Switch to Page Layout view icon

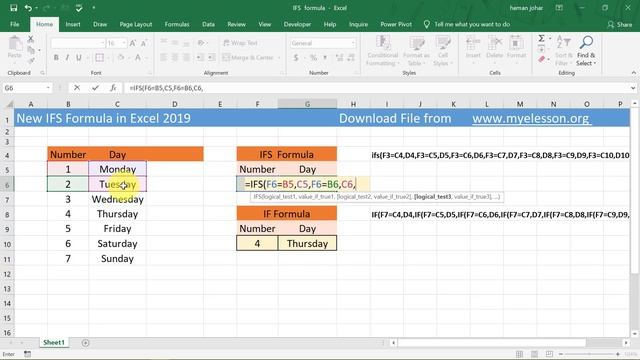pos(534,354)
